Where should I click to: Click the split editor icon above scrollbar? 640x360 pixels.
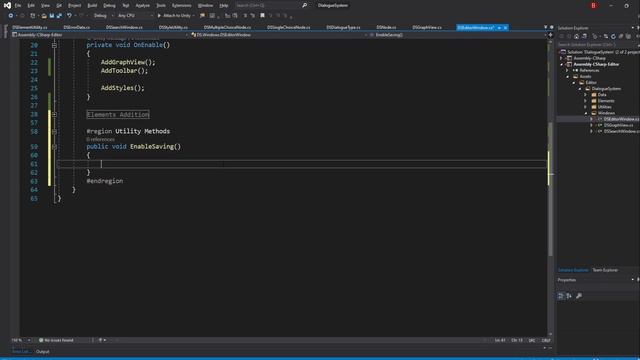pyautogui.click(x=550, y=35)
